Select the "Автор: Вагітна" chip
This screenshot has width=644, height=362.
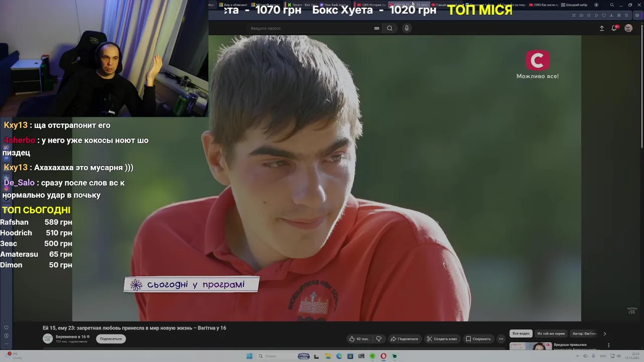pyautogui.click(x=584, y=333)
